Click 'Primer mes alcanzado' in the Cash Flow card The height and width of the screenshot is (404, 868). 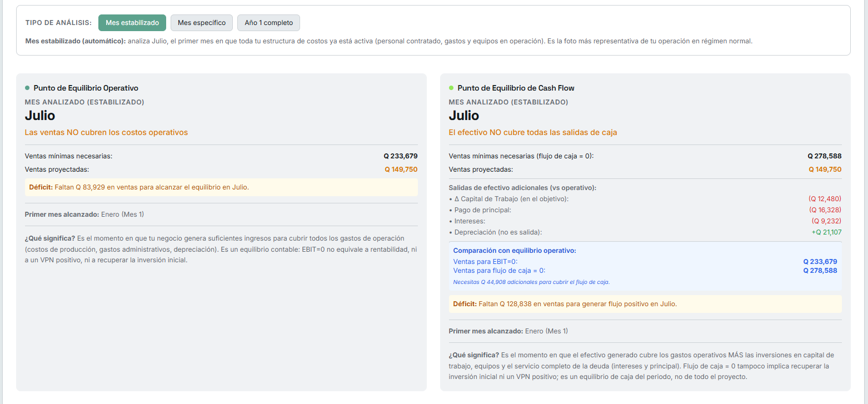(486, 331)
